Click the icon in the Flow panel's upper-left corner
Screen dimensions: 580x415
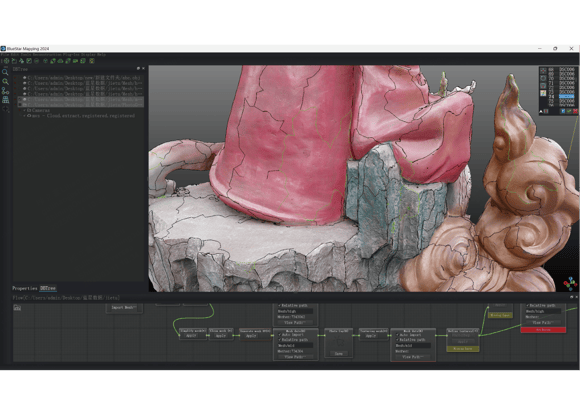tap(17, 307)
